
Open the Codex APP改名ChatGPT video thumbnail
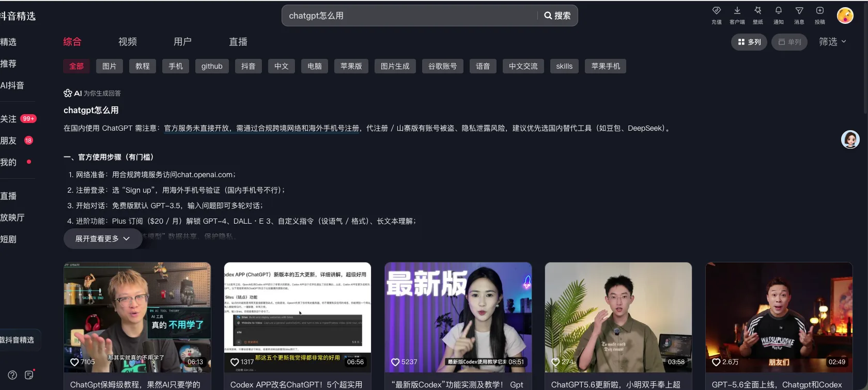click(298, 317)
